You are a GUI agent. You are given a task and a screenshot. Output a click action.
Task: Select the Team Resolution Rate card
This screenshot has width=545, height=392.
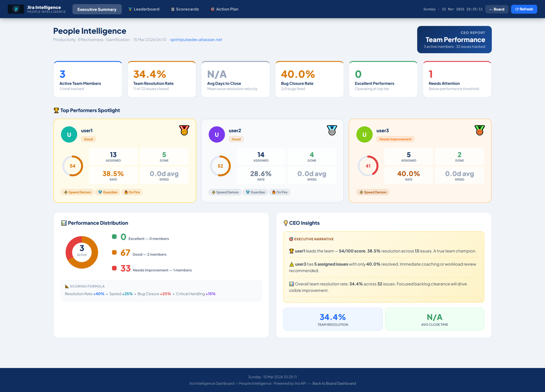click(x=162, y=79)
